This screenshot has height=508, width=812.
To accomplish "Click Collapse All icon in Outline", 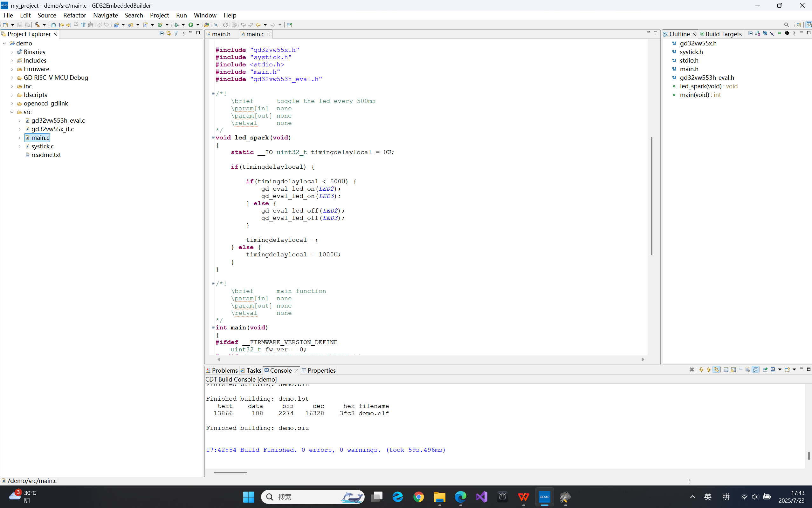I will click(750, 33).
